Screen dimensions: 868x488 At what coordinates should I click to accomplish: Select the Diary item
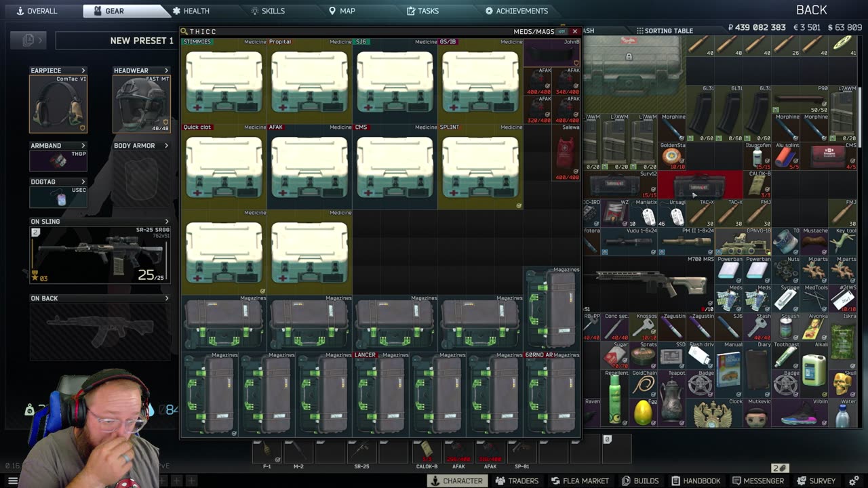tap(757, 370)
